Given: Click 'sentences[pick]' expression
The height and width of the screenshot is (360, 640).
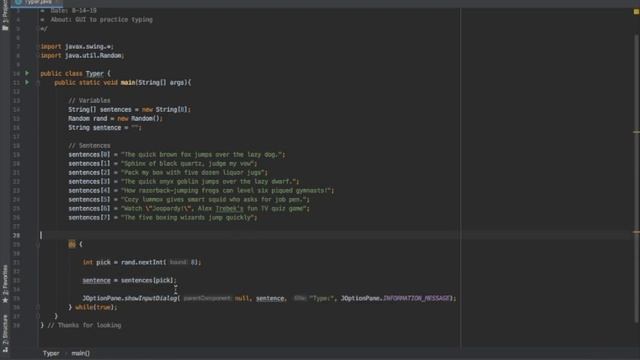Looking at the screenshot, I should [x=148, y=280].
